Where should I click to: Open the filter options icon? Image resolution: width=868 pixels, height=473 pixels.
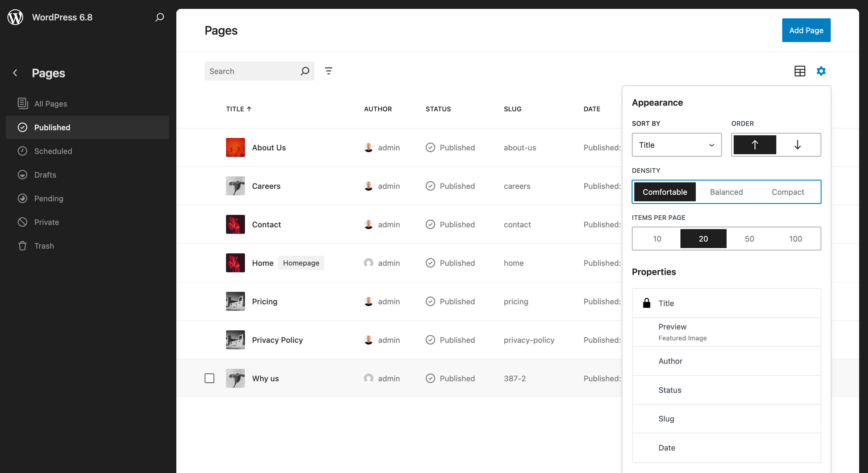pos(329,71)
